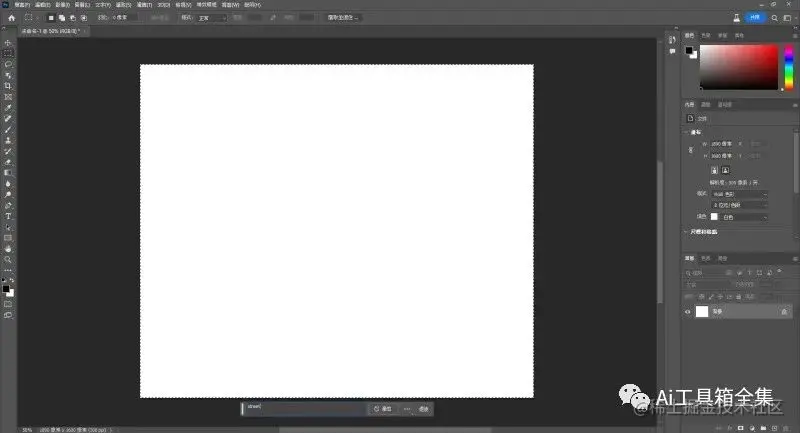Screen dimensions: 800x433
Task: Open the History panel icon in collapsed dock
Action: [672, 40]
